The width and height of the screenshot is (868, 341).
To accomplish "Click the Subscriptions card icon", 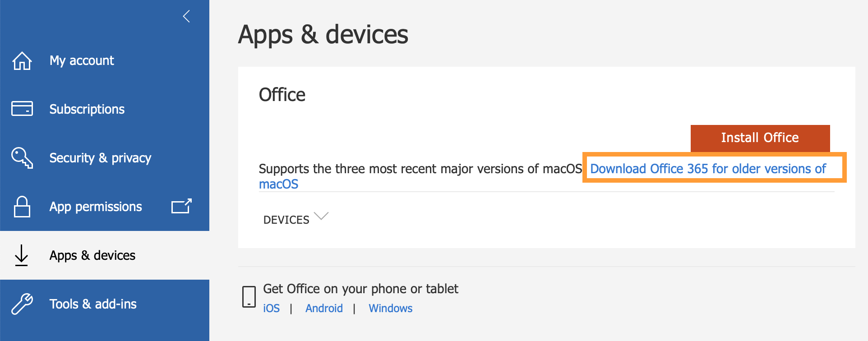I will coord(22,109).
